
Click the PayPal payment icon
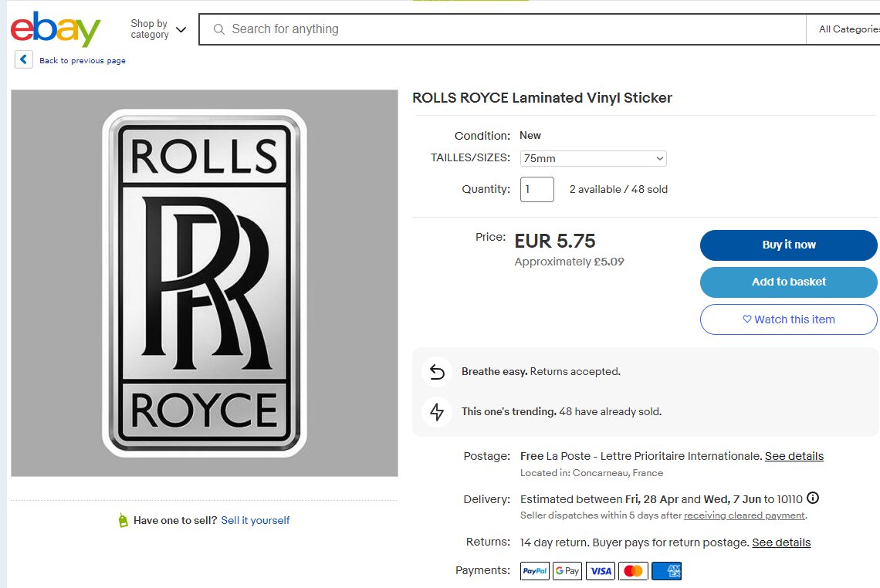(x=535, y=571)
